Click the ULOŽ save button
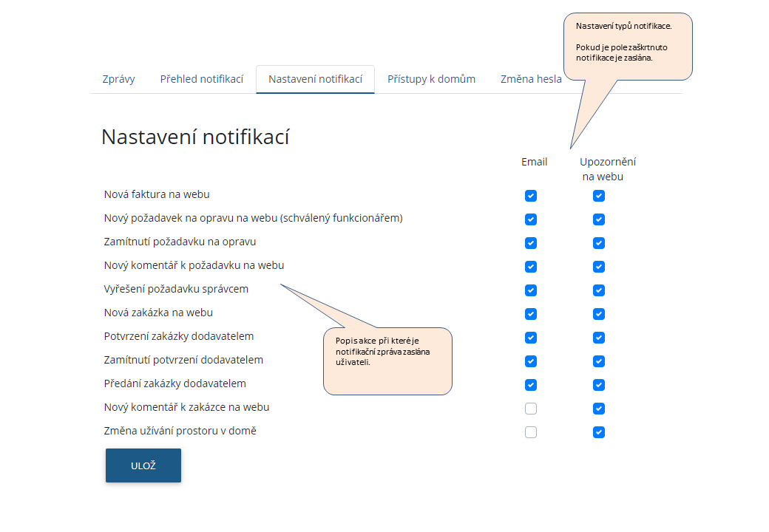 (x=143, y=465)
